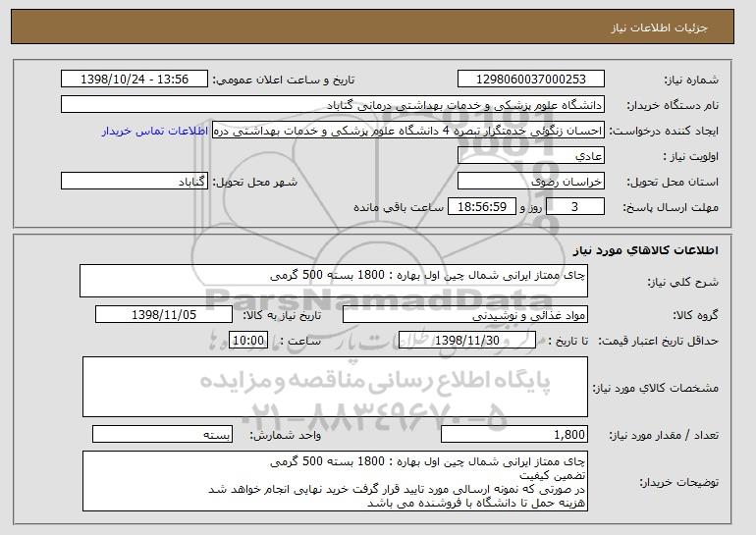756x535 pixels.
Task: Click the time field 10:00
Action: 248,341
